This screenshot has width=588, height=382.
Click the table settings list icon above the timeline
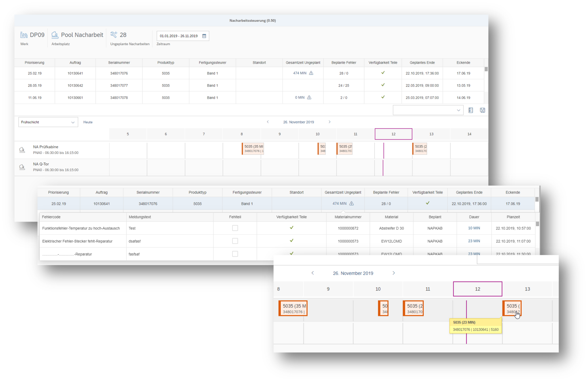(471, 110)
